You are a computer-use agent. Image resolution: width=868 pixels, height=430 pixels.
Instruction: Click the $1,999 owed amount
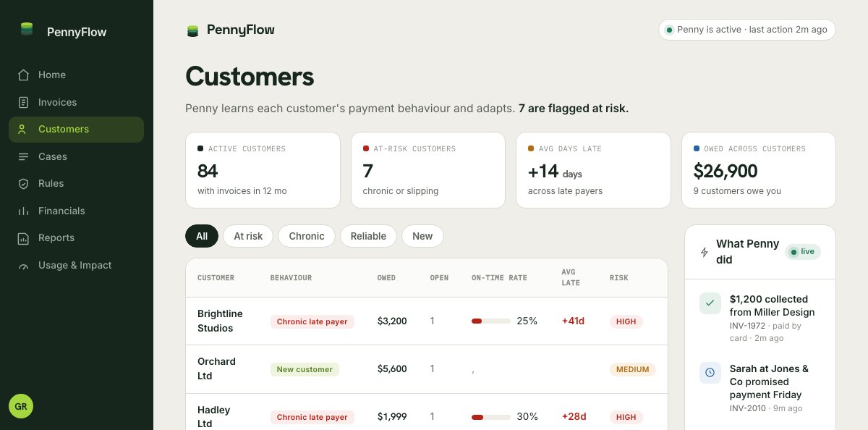coord(392,416)
